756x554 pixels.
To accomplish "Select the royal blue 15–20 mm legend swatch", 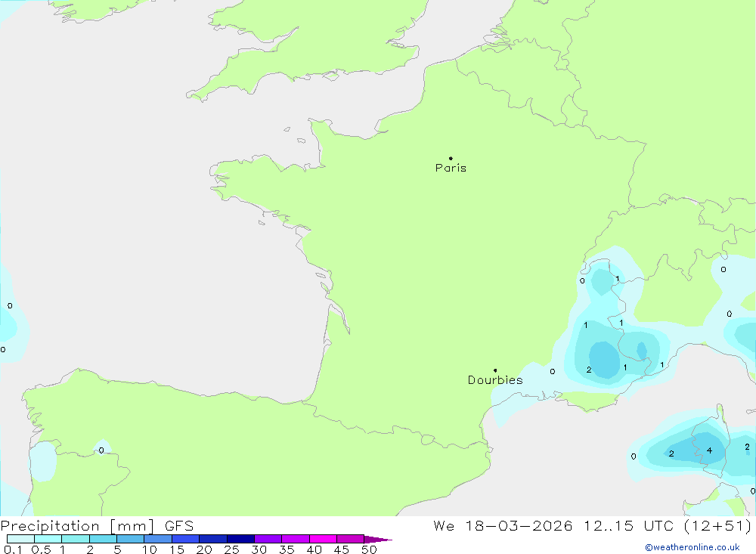I will (186, 539).
